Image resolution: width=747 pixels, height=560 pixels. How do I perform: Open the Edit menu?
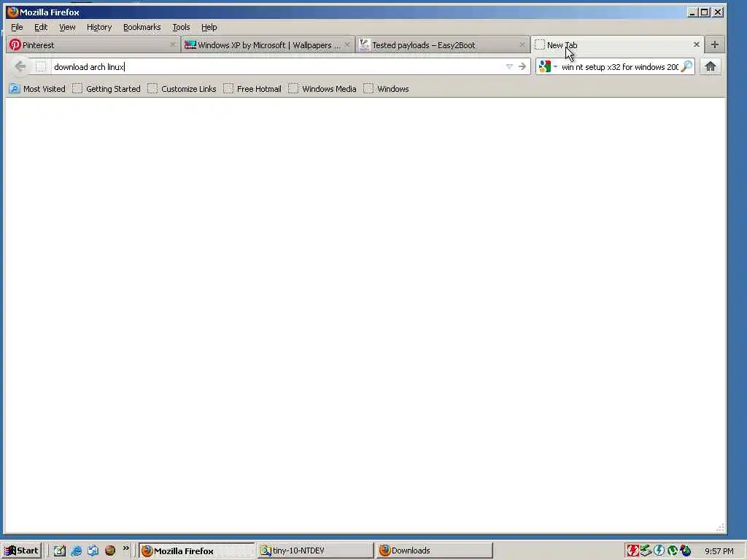click(41, 27)
